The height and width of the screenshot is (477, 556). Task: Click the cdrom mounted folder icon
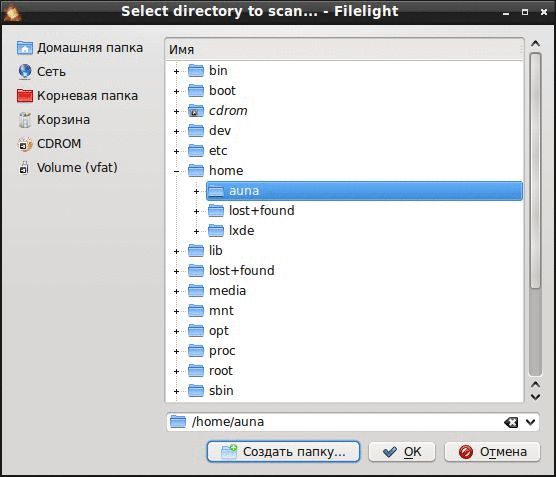click(196, 111)
